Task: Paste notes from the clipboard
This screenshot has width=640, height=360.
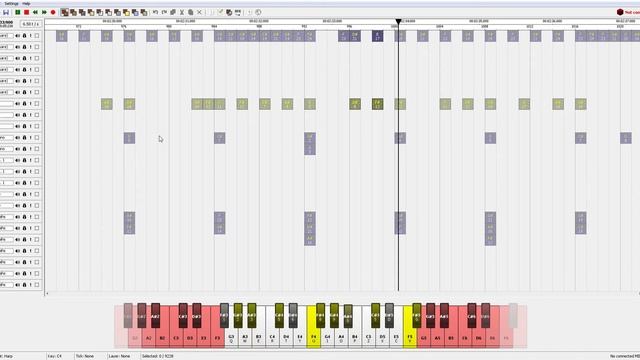Action: click(x=191, y=12)
